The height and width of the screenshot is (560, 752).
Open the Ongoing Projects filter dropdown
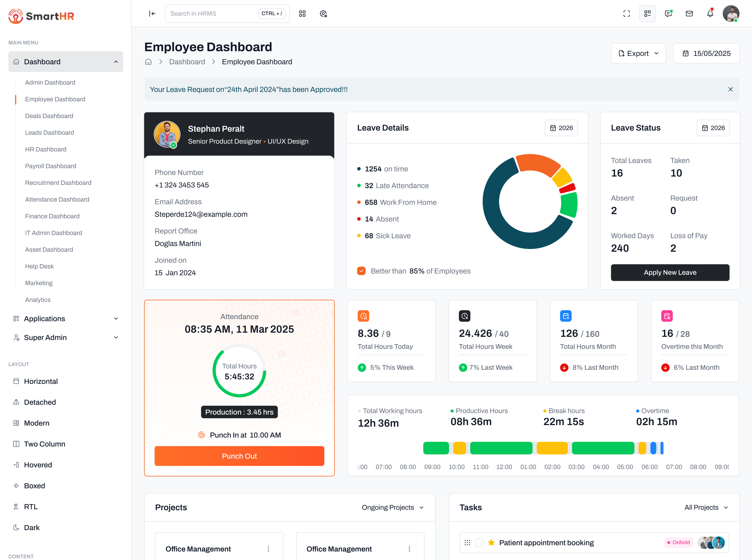pos(392,507)
